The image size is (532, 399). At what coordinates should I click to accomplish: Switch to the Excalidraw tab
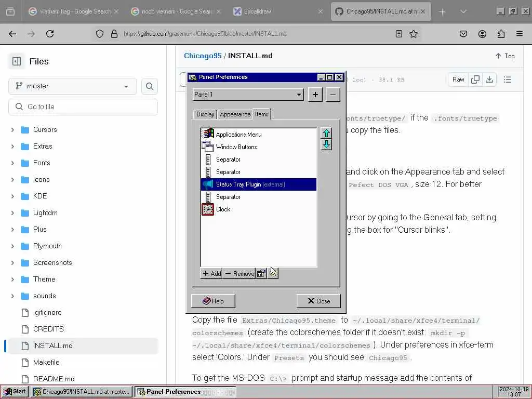278,11
